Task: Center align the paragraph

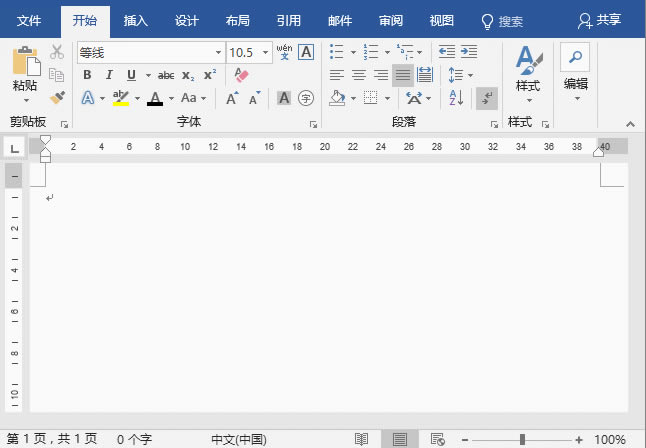Action: tap(359, 75)
